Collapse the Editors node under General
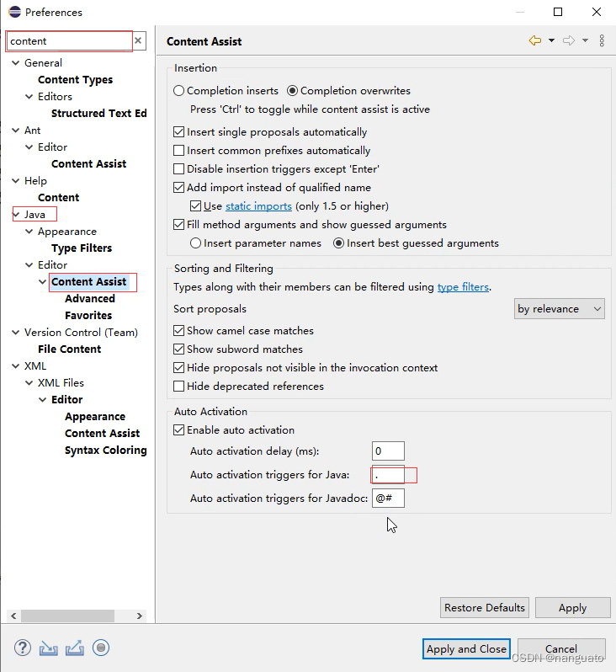 (29, 97)
